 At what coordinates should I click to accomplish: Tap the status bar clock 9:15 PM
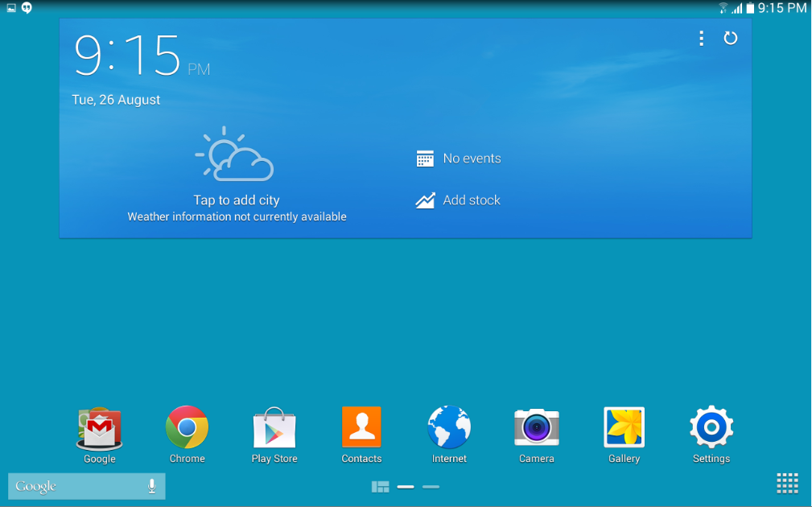(782, 8)
